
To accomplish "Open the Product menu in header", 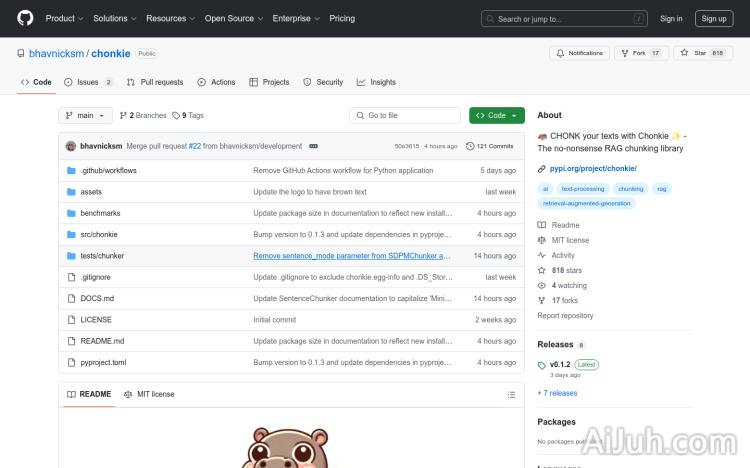I will (x=64, y=18).
